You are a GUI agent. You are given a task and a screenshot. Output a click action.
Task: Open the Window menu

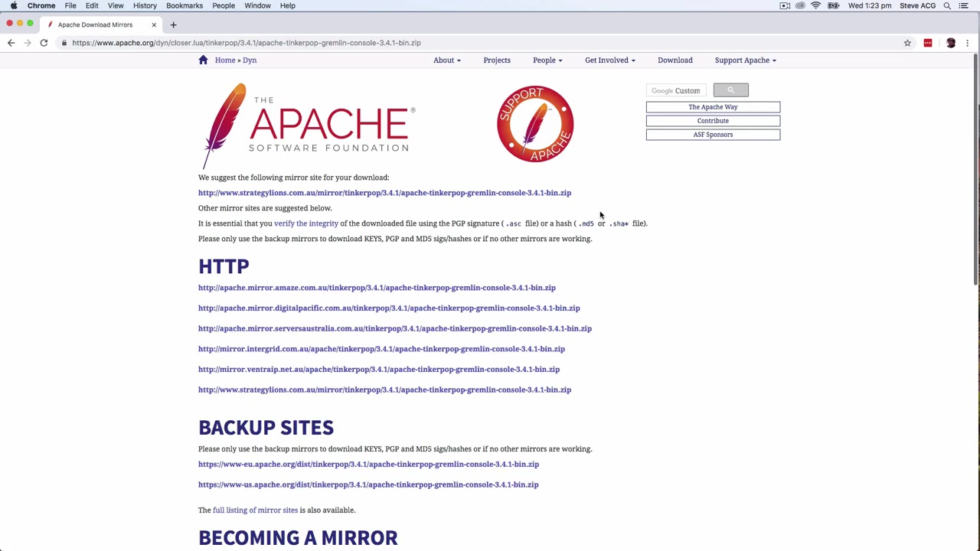(x=257, y=5)
